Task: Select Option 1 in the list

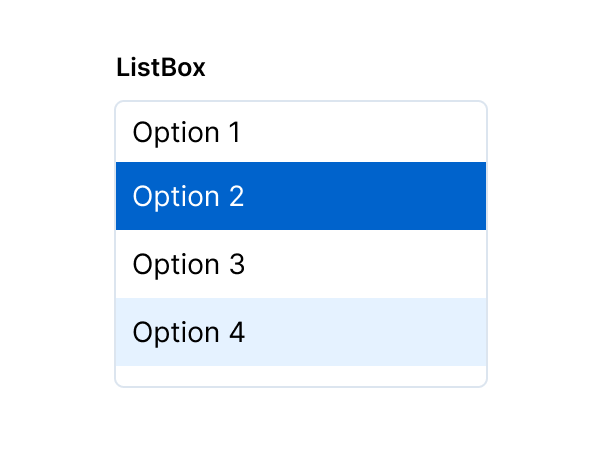Action: click(x=300, y=132)
